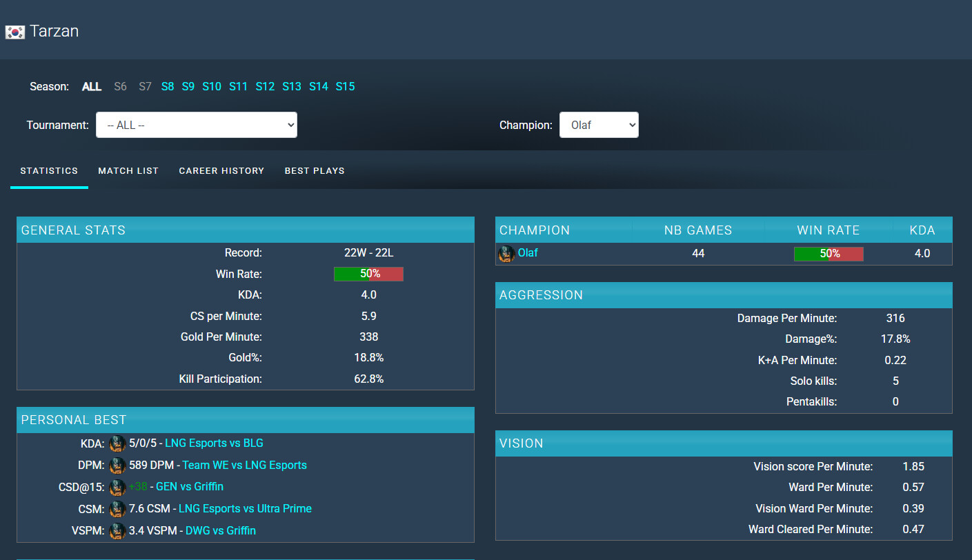This screenshot has height=560, width=972.
Task: Click the Vision score Per Minute value 1.85
Action: (x=913, y=466)
